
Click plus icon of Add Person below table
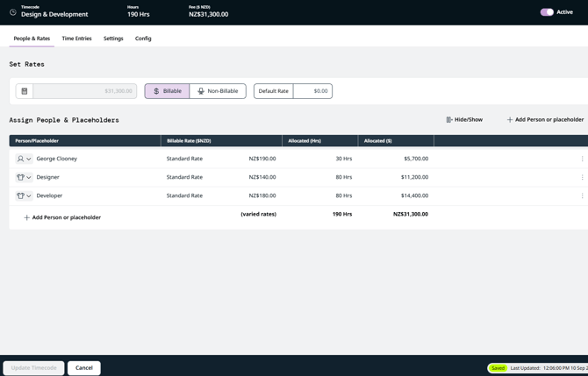point(26,217)
